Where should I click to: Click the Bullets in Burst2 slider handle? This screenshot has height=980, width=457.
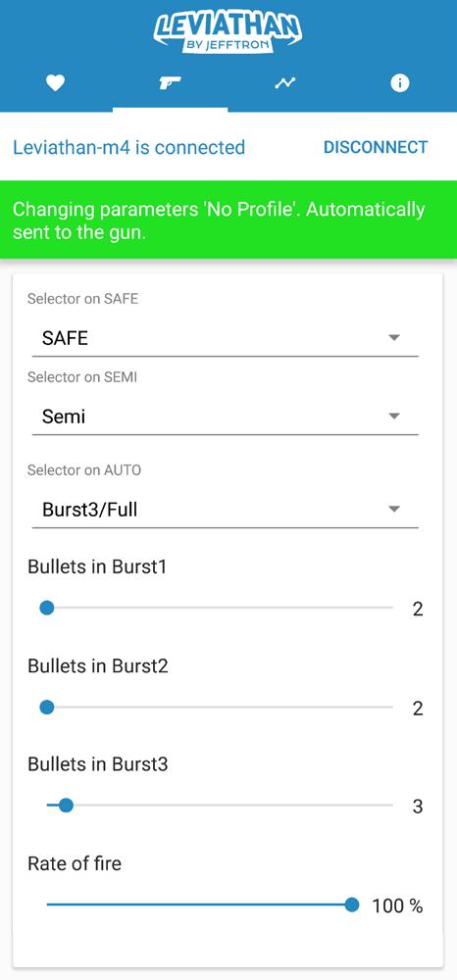tap(47, 708)
